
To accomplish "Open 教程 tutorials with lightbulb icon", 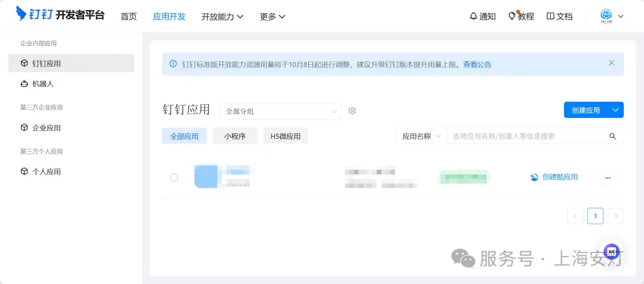I will pyautogui.click(x=521, y=17).
